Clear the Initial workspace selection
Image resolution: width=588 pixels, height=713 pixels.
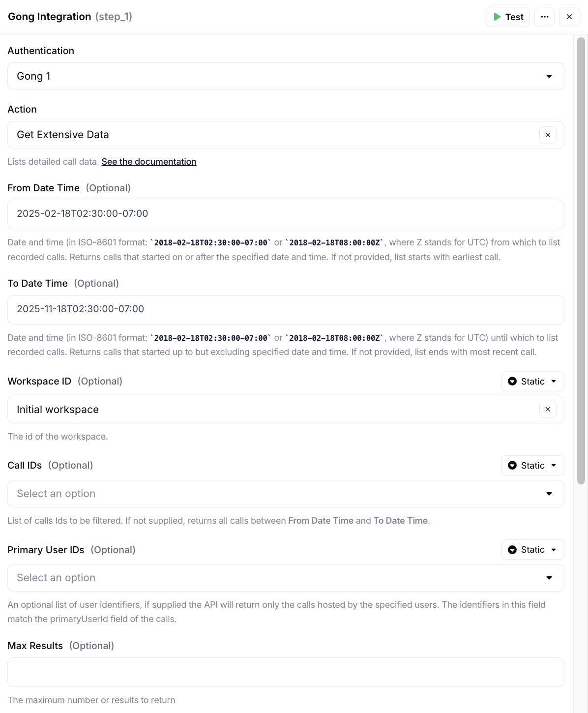pos(548,410)
